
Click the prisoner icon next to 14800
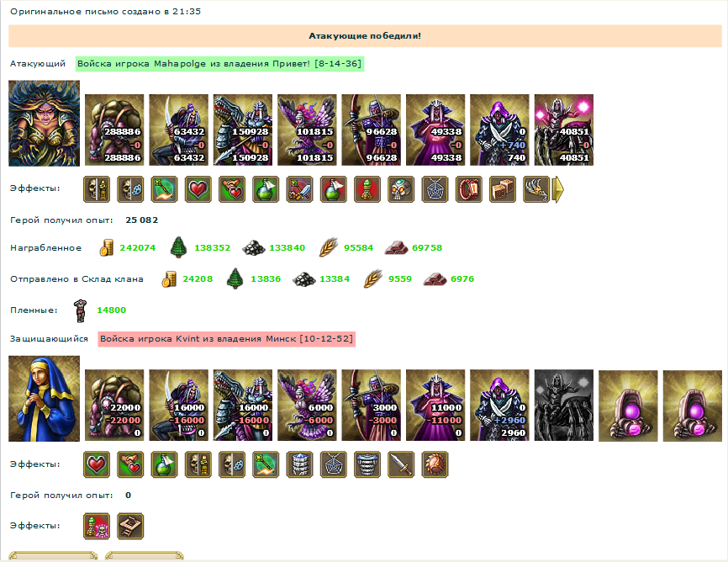tap(81, 310)
